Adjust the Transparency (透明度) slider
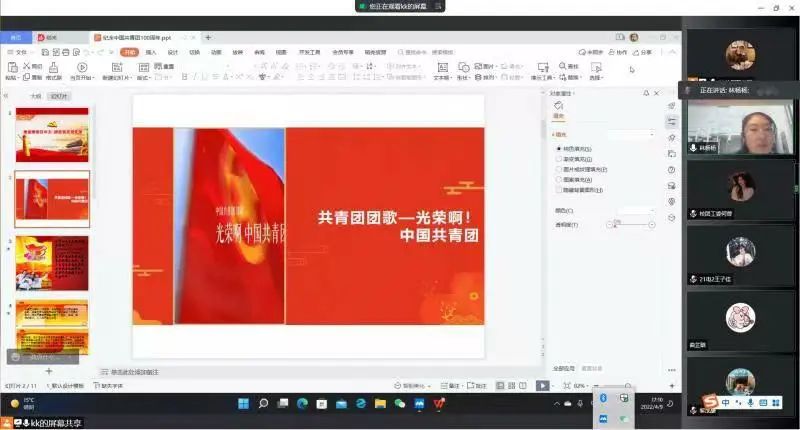 [x=631, y=224]
